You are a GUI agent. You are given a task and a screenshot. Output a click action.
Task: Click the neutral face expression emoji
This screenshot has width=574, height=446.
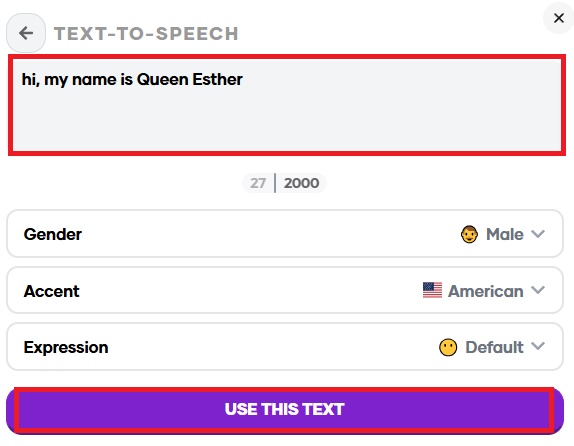tap(448, 347)
